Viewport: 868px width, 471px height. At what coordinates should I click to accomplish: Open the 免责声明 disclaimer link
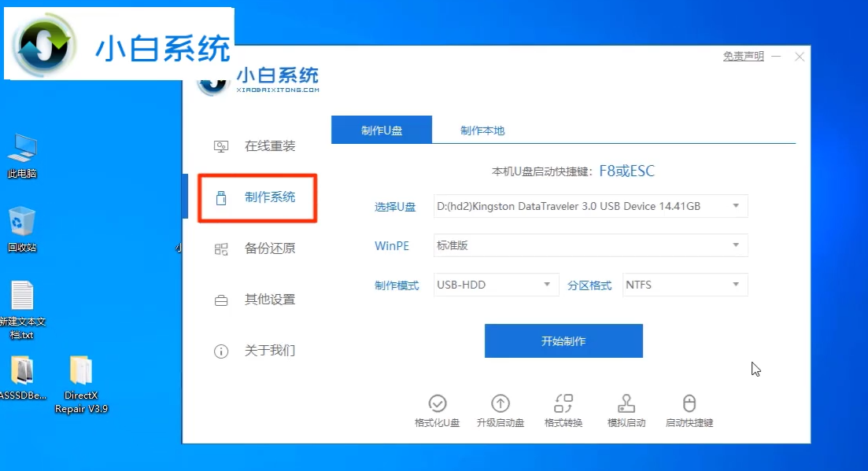click(744, 57)
